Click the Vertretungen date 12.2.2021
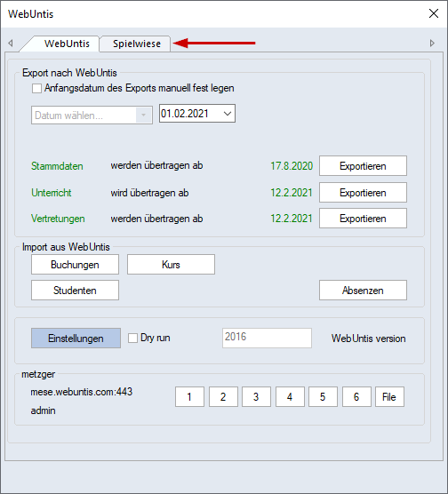448x494 pixels. (x=292, y=219)
